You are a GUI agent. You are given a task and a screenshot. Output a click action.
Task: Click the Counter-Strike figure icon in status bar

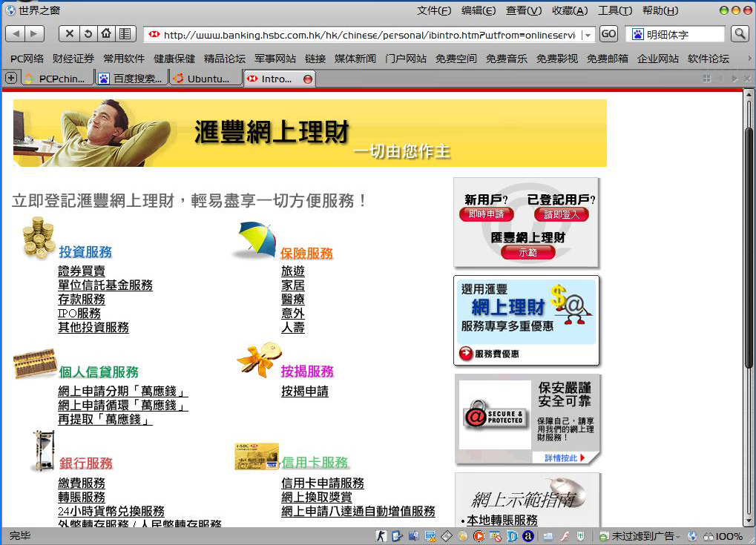[x=381, y=536]
